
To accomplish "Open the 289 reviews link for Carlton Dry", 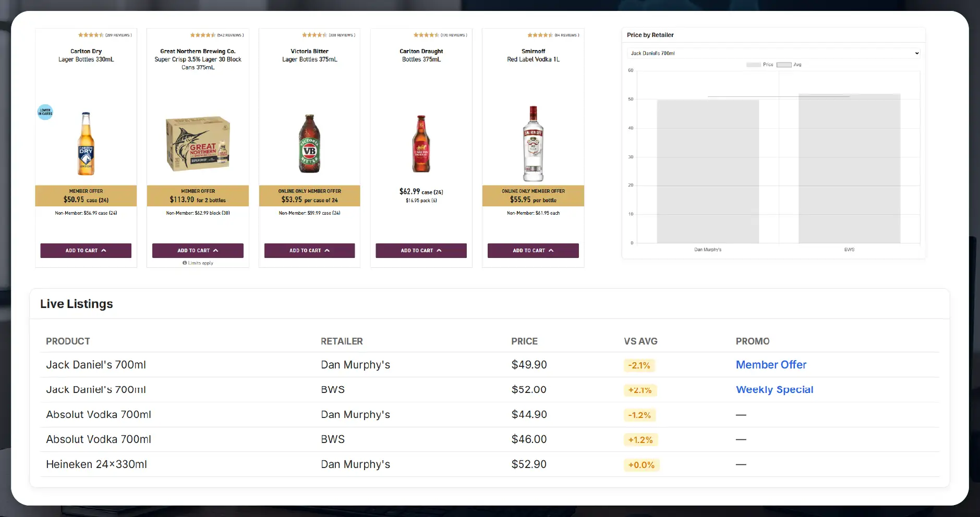I will tap(118, 35).
